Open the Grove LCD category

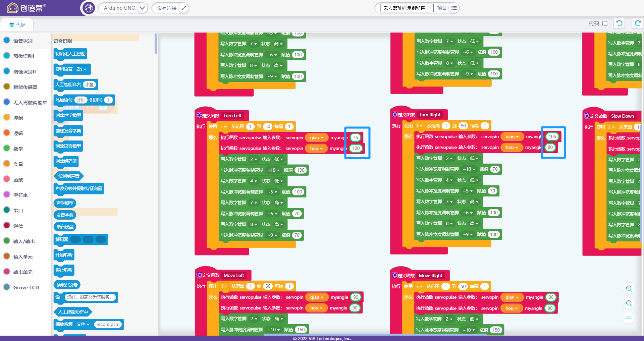pos(25,288)
